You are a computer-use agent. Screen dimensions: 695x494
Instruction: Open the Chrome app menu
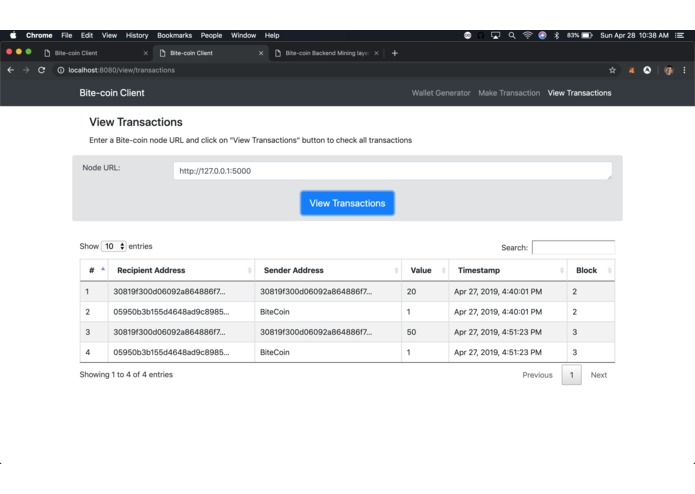tap(39, 35)
